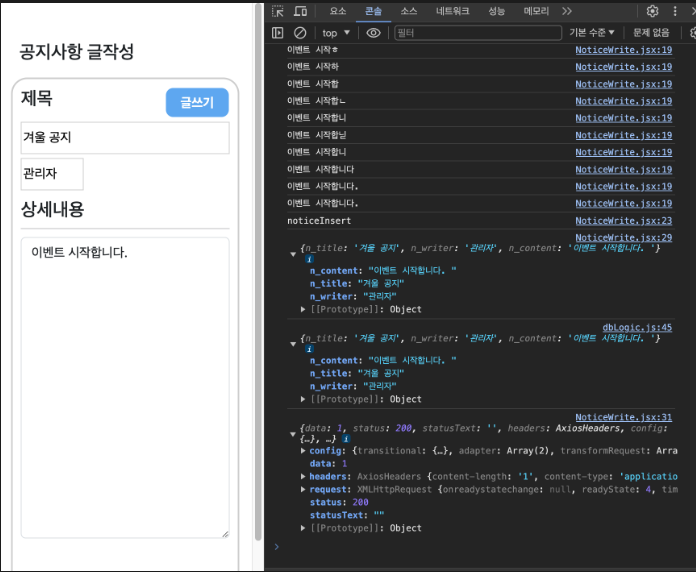The width and height of the screenshot is (696, 572).
Task: Click the data: 1 property line
Action: coord(328,464)
